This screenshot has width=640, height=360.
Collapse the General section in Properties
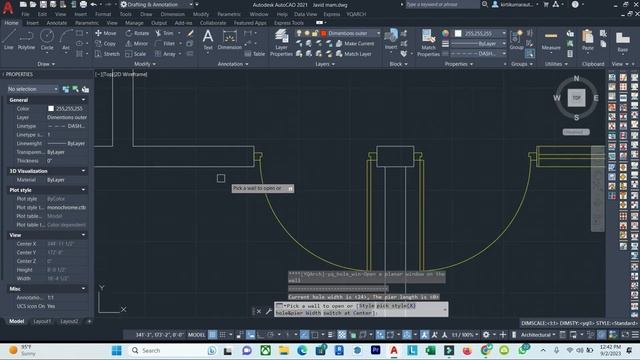click(83, 100)
